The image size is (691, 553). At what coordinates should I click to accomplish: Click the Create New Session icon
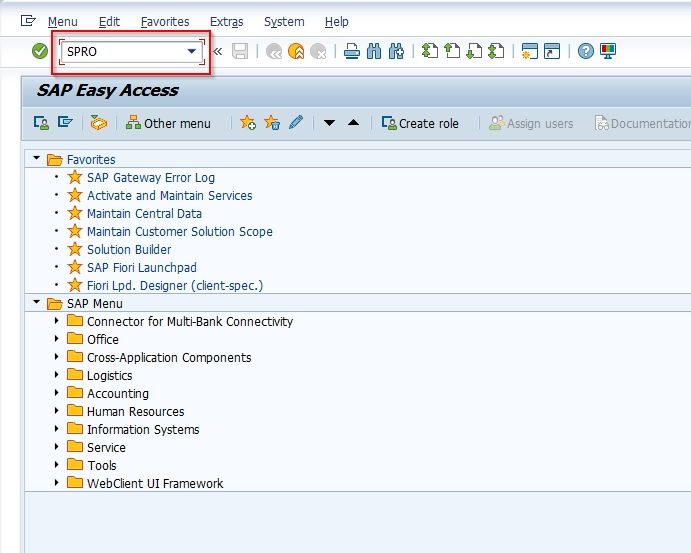530,51
